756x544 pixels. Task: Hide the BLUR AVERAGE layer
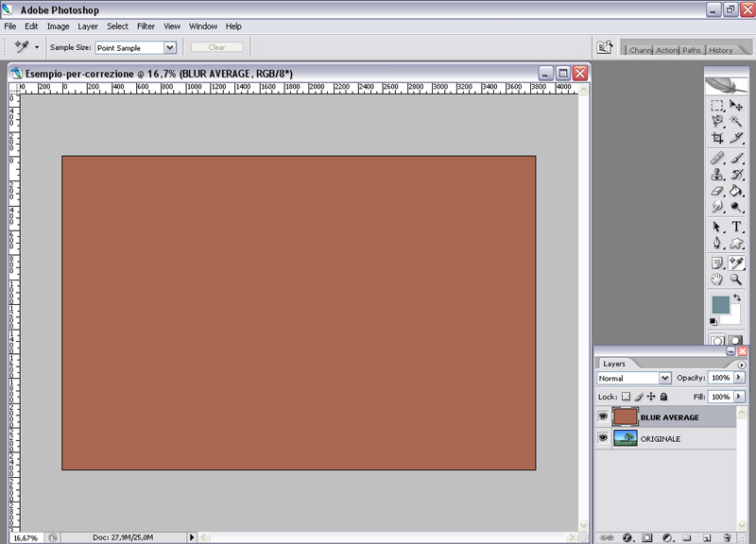(x=602, y=416)
